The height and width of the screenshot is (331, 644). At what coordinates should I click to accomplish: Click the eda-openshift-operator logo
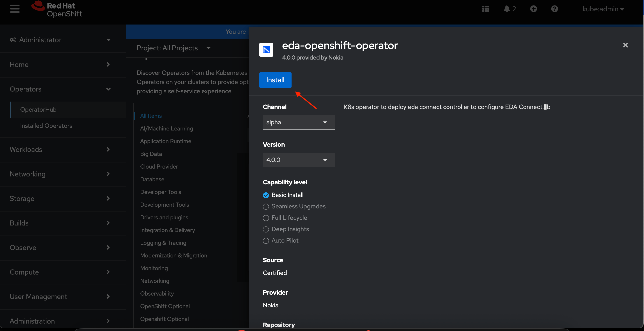pos(266,50)
